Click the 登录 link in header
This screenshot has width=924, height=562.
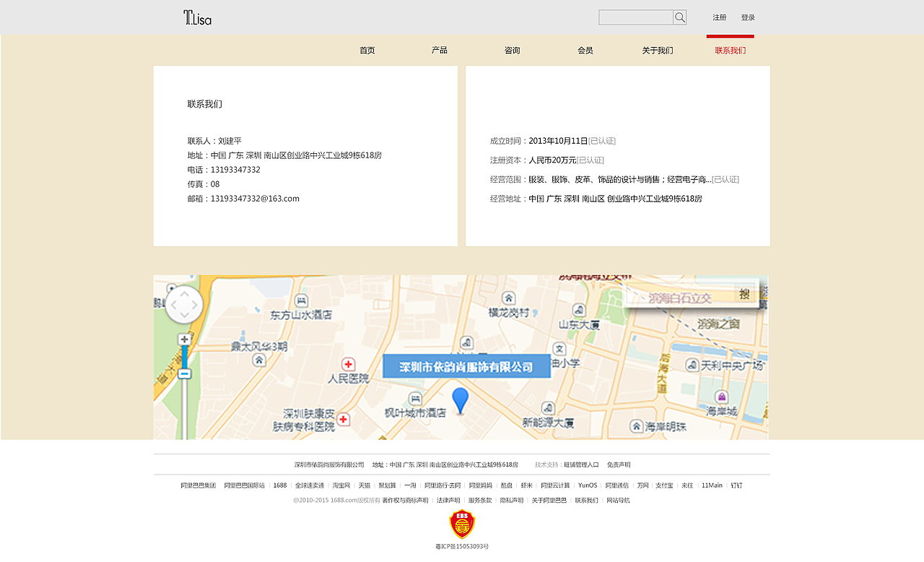pyautogui.click(x=748, y=17)
